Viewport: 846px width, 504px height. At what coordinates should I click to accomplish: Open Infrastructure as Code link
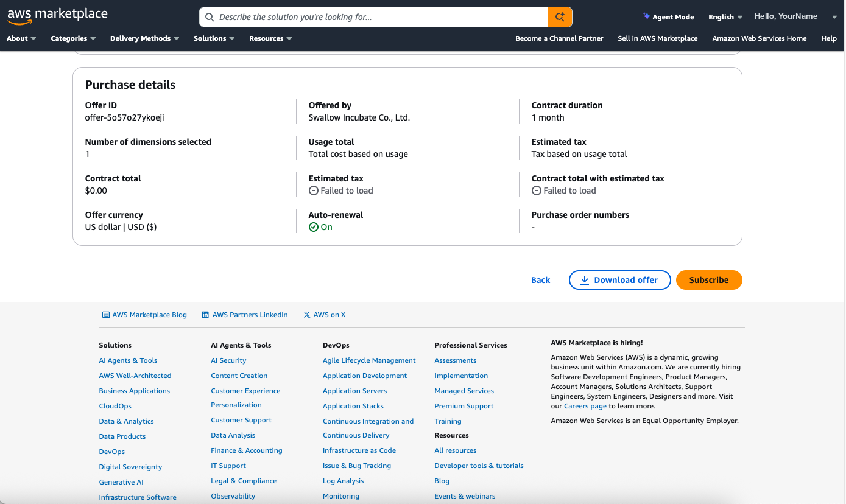pos(359,450)
